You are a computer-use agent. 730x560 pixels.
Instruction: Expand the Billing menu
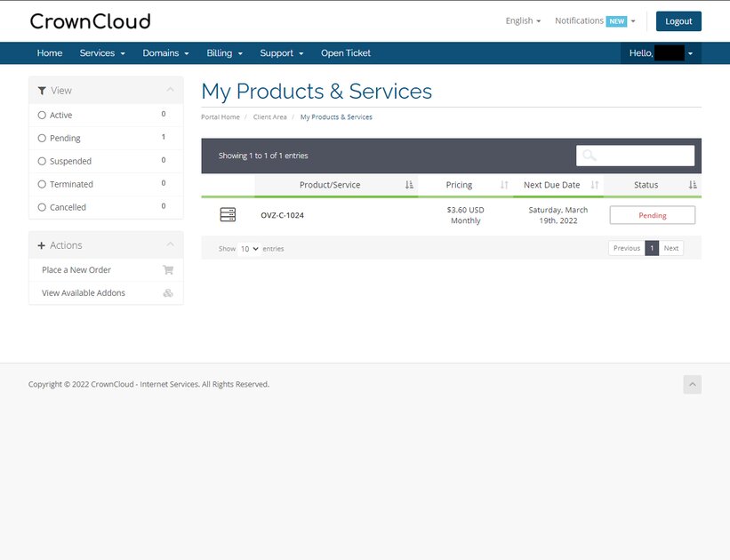(225, 53)
